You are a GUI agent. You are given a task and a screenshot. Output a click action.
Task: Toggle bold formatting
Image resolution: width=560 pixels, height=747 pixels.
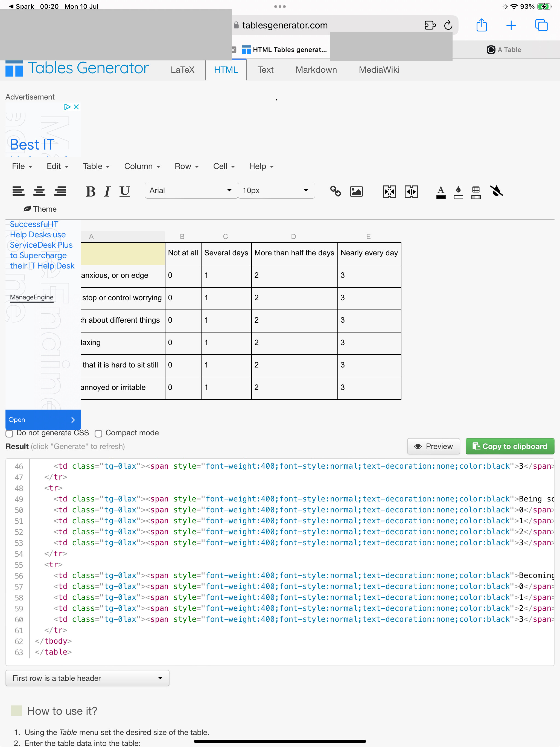tap(90, 191)
